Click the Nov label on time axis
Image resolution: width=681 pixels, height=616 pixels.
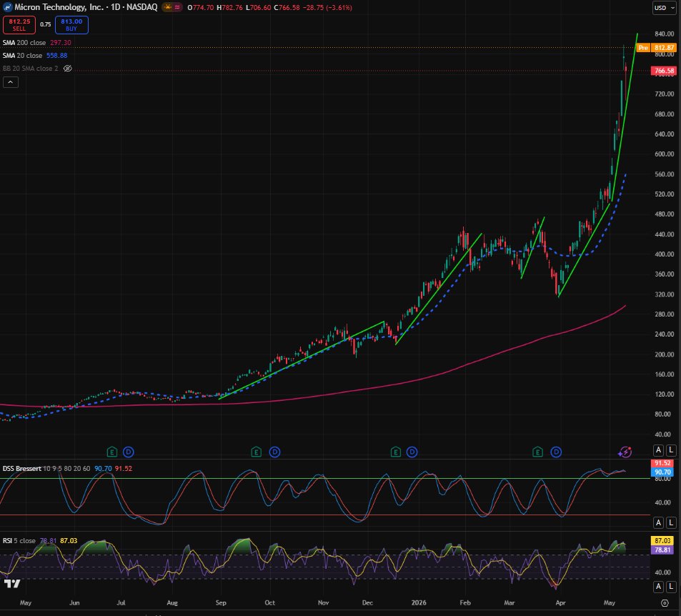[x=323, y=602]
